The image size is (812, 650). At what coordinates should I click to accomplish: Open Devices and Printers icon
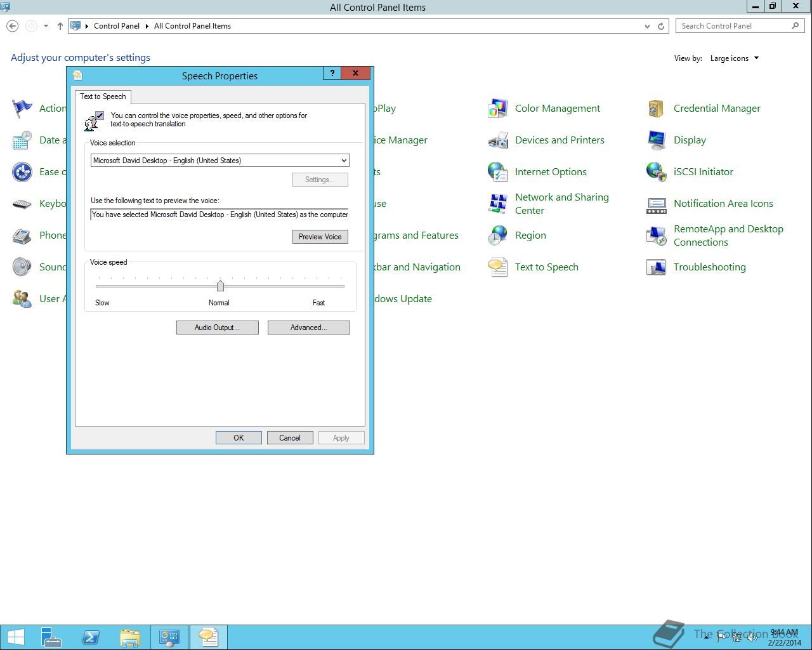pyautogui.click(x=498, y=140)
